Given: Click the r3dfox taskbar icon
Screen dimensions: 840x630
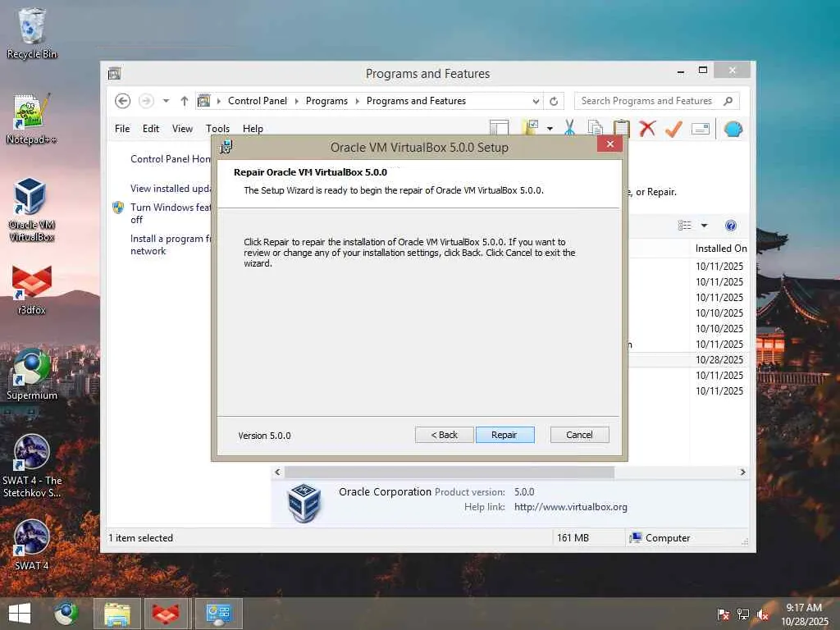Looking at the screenshot, I should coord(166,614).
